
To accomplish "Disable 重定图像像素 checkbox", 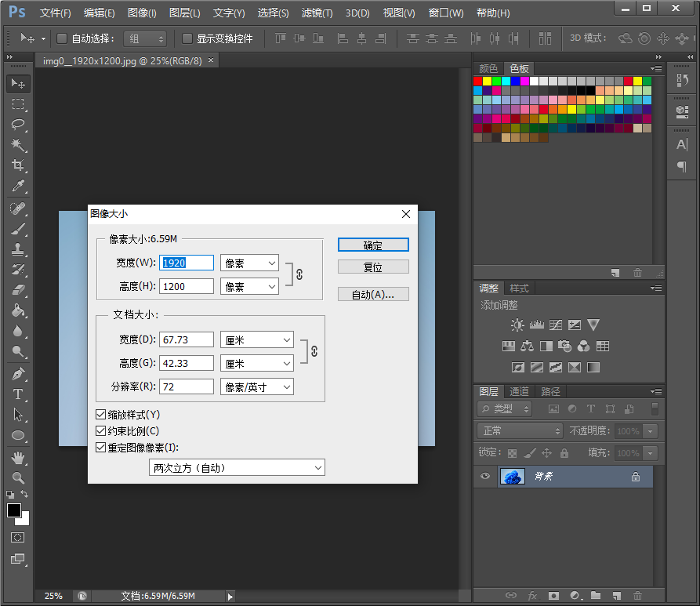I will point(100,448).
